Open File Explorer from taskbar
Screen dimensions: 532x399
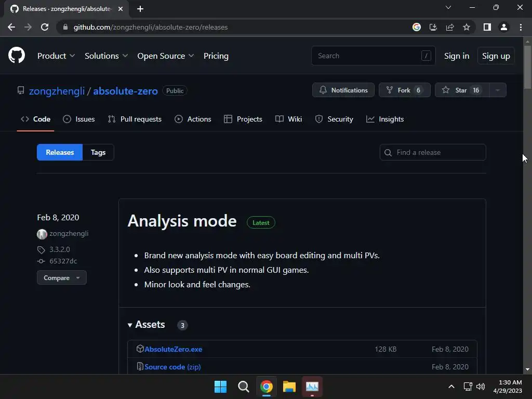pyautogui.click(x=289, y=387)
